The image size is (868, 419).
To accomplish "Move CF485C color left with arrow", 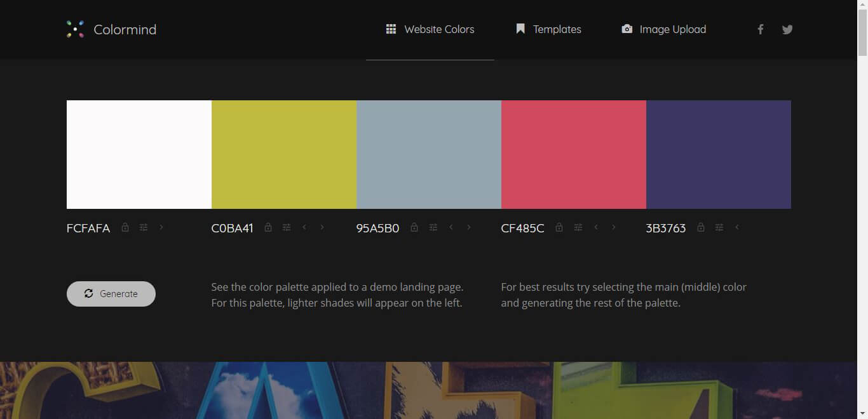I will (x=596, y=227).
